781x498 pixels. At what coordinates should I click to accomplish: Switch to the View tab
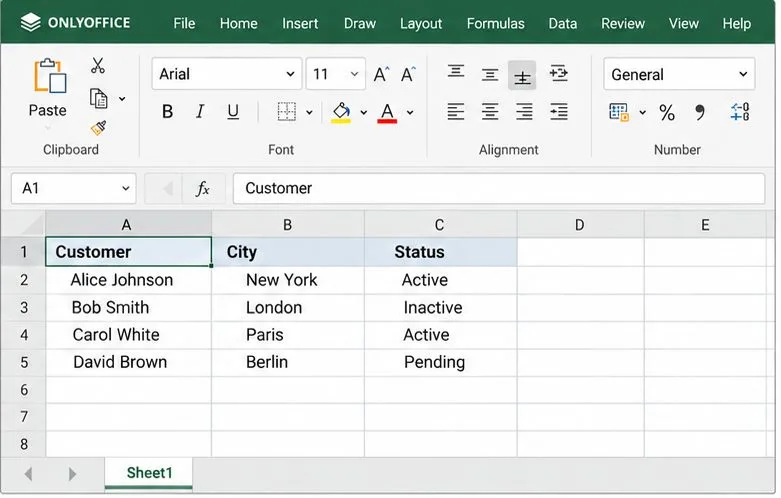pos(683,23)
